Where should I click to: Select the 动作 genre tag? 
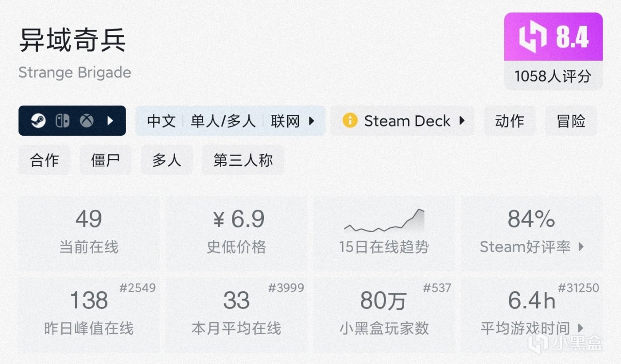point(509,121)
